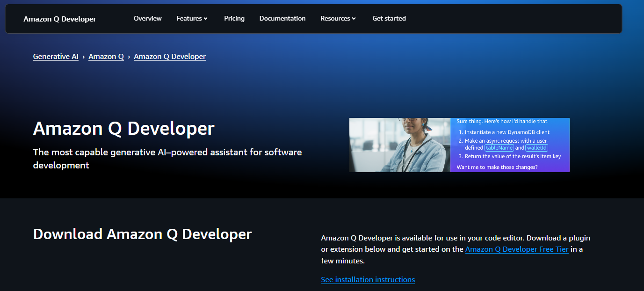This screenshot has height=291, width=644.
Task: Click the Download Amazon Q Developer heading
Action: tap(143, 234)
